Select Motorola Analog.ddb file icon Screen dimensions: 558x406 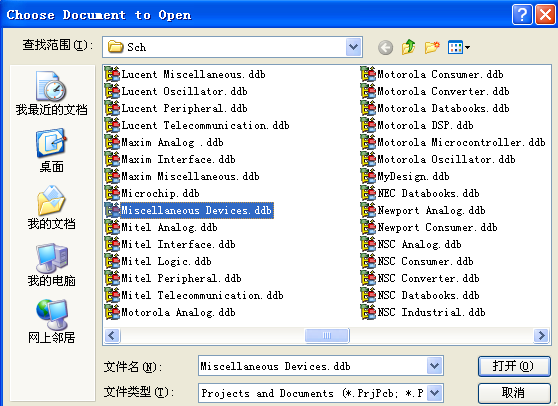click(112, 312)
